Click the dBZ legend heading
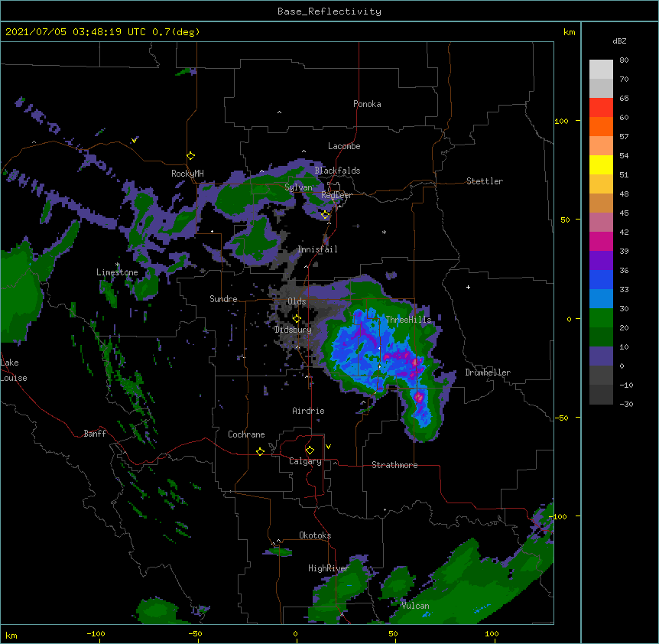This screenshot has width=659, height=644. click(619, 41)
